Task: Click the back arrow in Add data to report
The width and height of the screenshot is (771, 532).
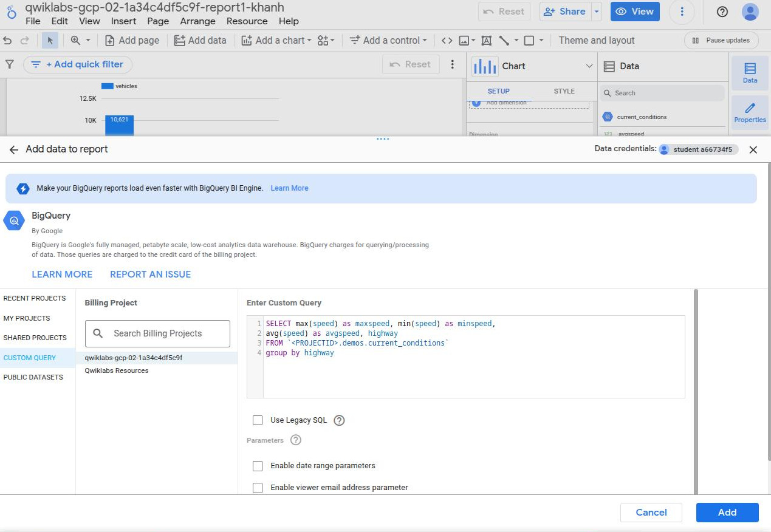Action: (x=13, y=149)
